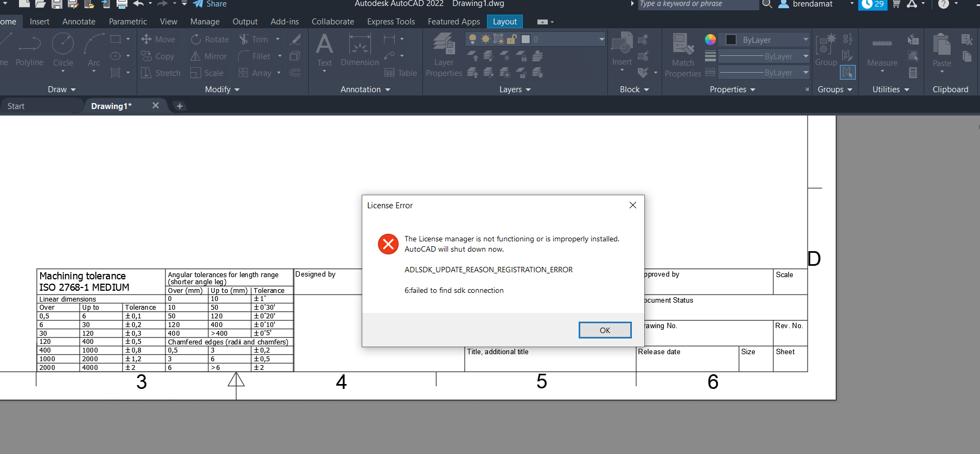
Task: Insert a Table
Action: click(400, 73)
